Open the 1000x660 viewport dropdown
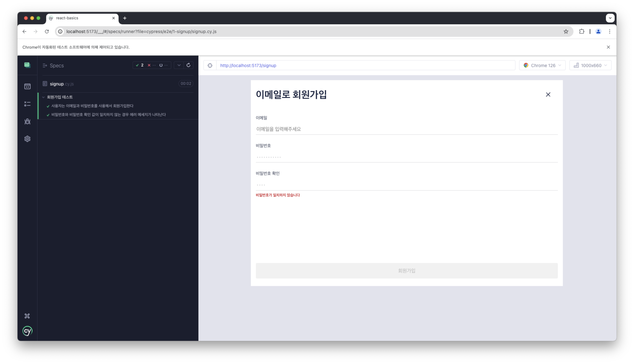 590,66
